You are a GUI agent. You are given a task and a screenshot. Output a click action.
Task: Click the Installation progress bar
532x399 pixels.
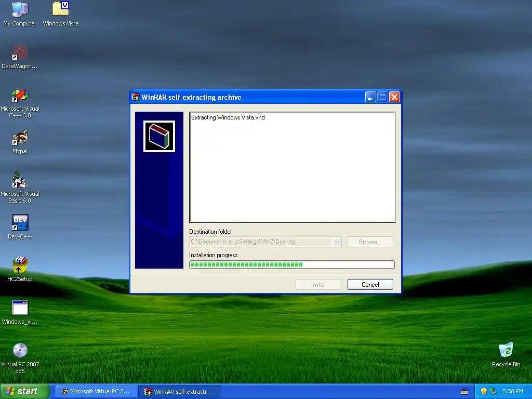coord(292,264)
